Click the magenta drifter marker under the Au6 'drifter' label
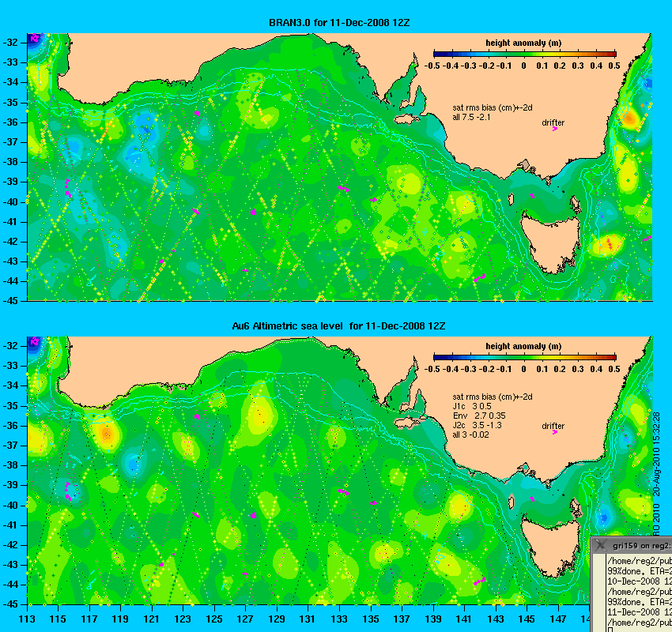 554,432
